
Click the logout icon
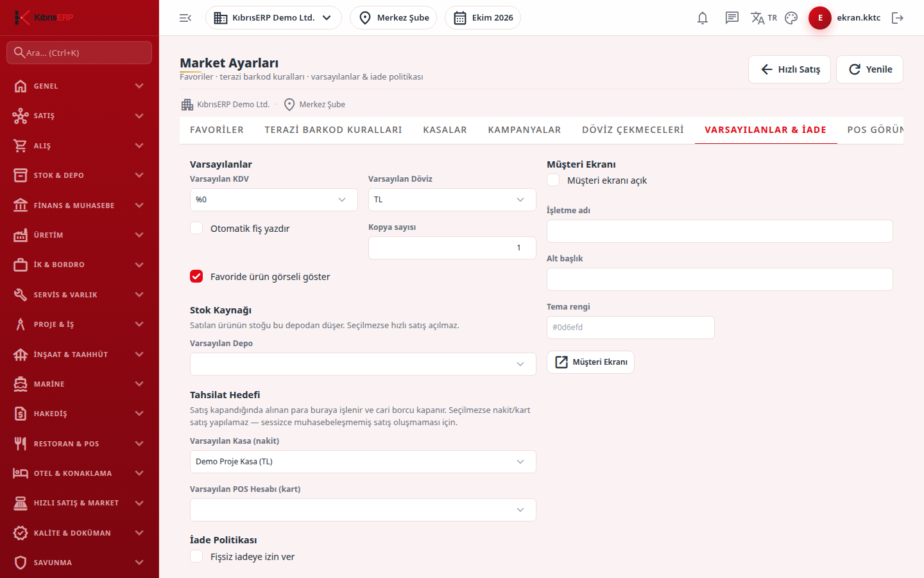(898, 18)
